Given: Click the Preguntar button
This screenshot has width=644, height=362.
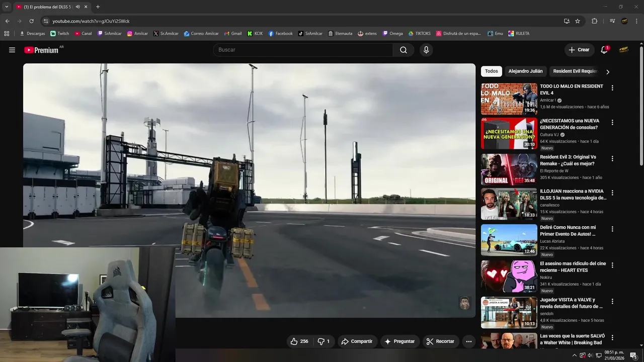Looking at the screenshot, I should pos(399,341).
